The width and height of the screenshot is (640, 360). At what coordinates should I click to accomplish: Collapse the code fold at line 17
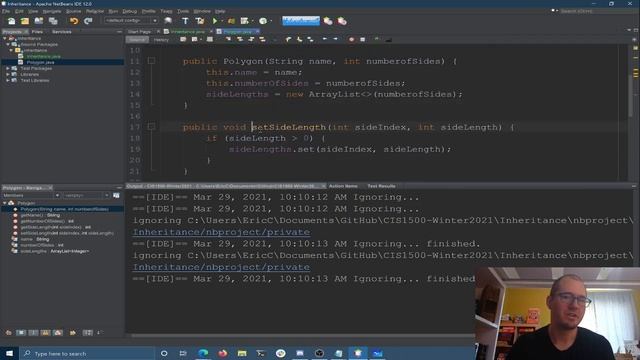[x=151, y=127]
